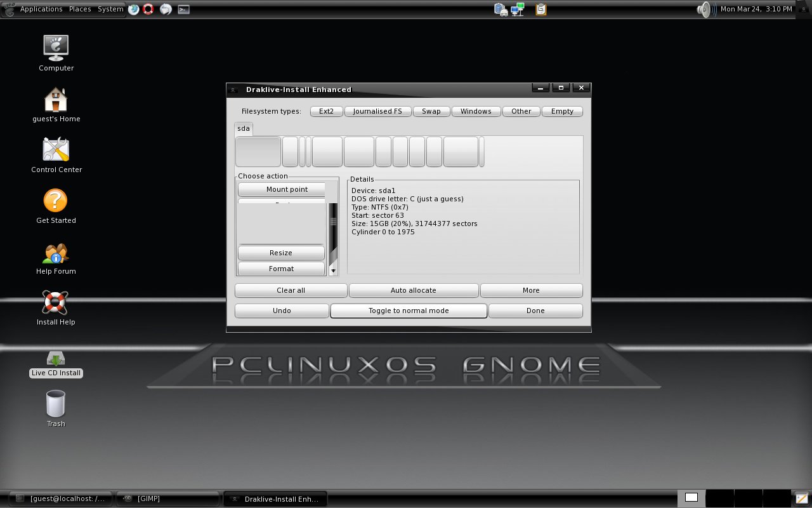Open guest's Home folder icon
The width and height of the screenshot is (812, 508).
coord(56,99)
